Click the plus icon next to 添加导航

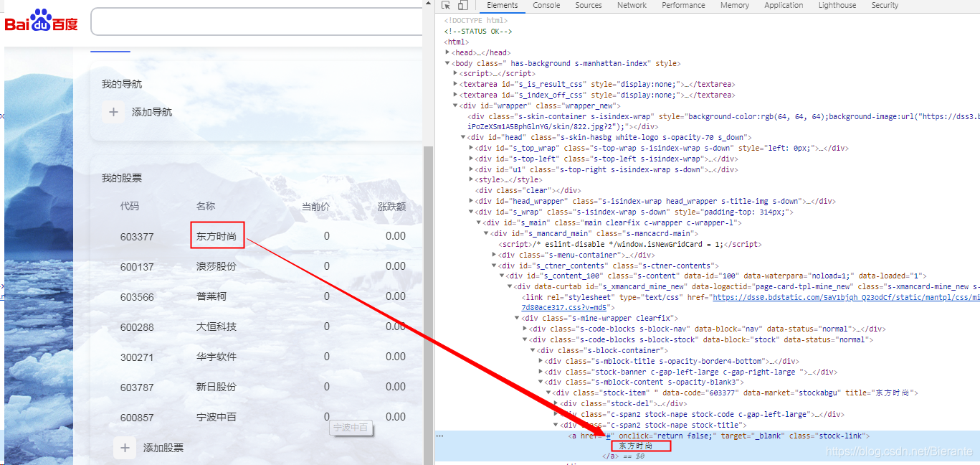point(113,112)
